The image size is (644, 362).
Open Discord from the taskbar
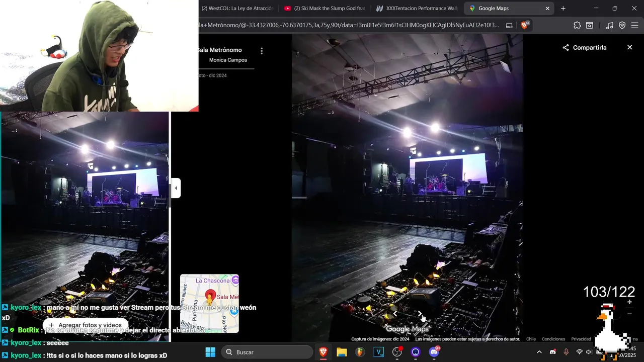[434, 352]
